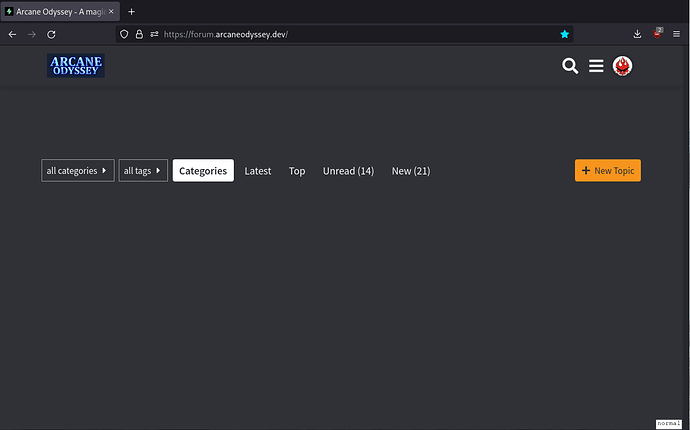Image resolution: width=690 pixels, height=430 pixels.
Task: Open the Unread (14) list
Action: pos(349,171)
